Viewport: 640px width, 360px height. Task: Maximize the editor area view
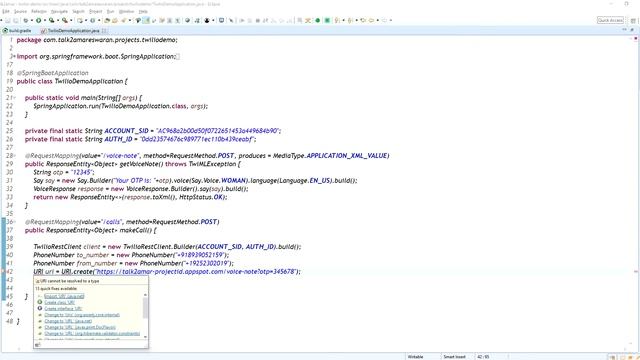(x=632, y=30)
